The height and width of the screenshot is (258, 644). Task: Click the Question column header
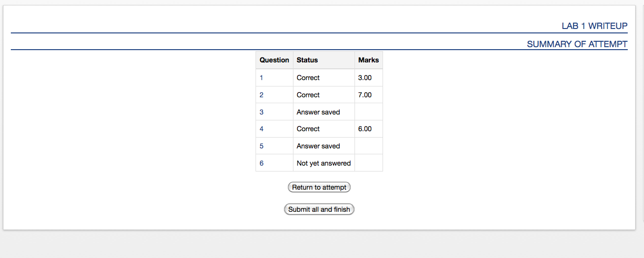pyautogui.click(x=274, y=60)
